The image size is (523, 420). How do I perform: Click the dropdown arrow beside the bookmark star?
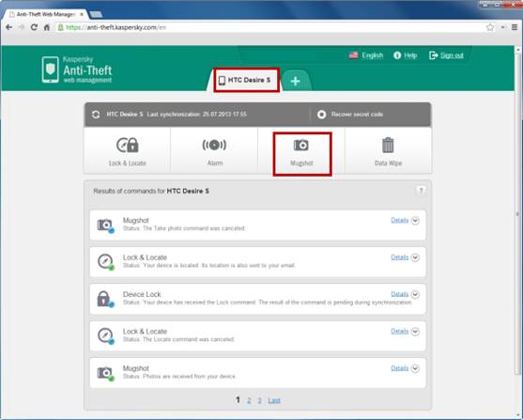pyautogui.click(x=502, y=27)
